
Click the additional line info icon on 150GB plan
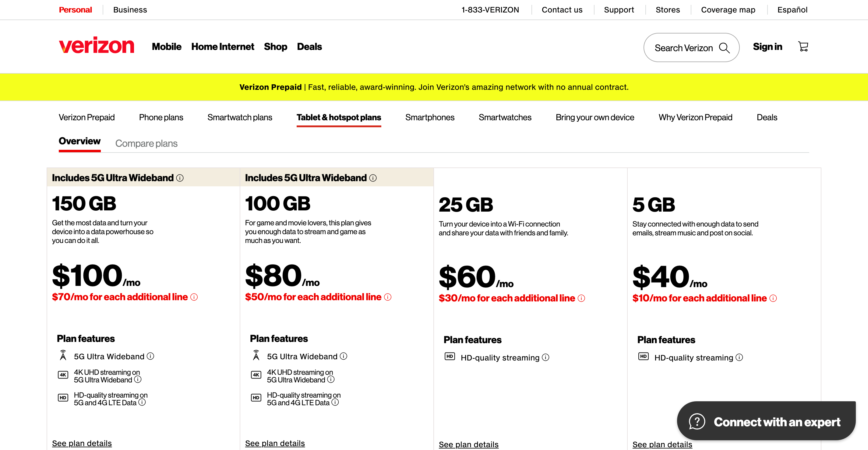coord(195,297)
